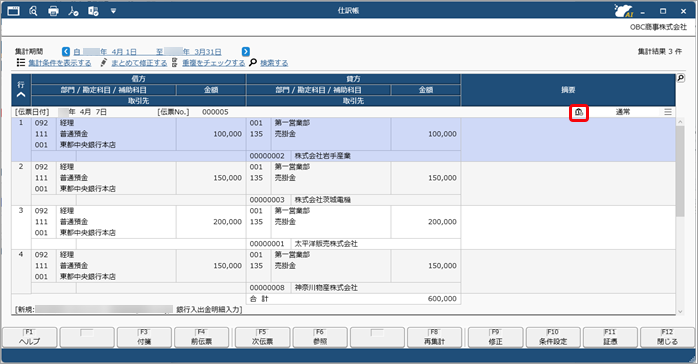This screenshot has height=364, width=698.
Task: Click the 通常 slip type label
Action: [623, 112]
